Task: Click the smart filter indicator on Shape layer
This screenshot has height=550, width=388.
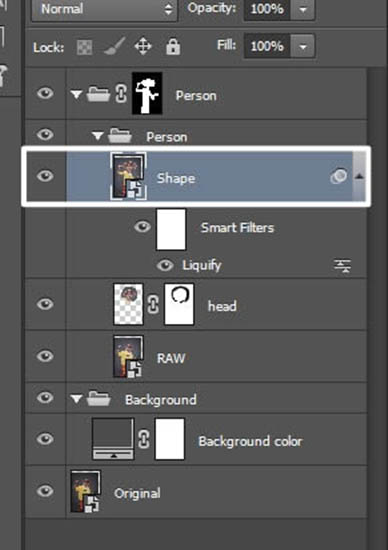Action: click(x=339, y=176)
